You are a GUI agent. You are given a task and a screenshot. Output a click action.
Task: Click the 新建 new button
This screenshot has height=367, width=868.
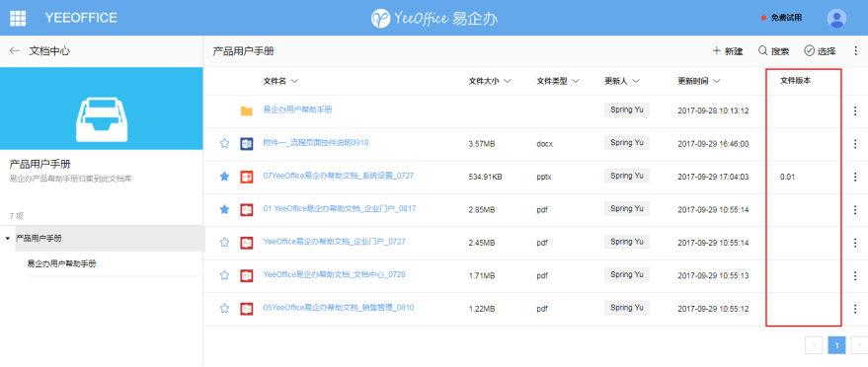728,51
